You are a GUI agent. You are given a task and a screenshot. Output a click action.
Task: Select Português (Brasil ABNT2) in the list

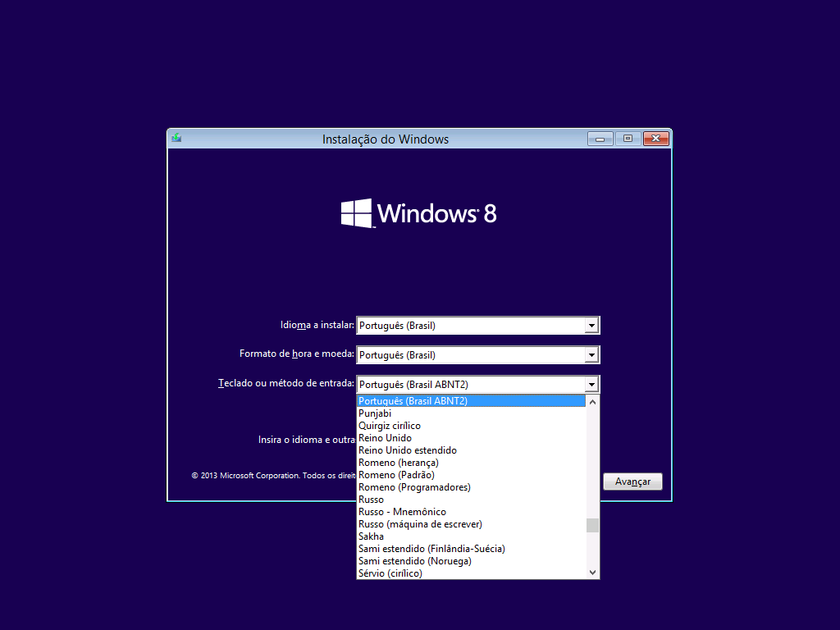[471, 400]
